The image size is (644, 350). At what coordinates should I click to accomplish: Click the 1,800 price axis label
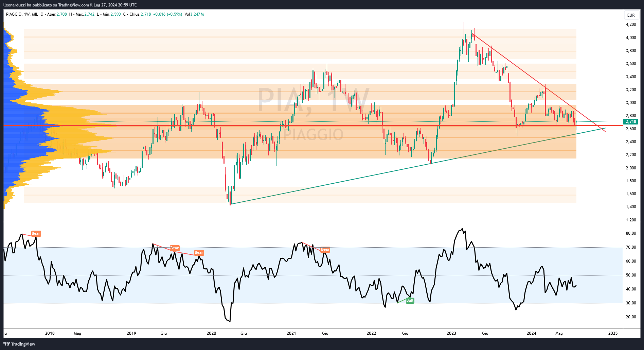click(x=631, y=181)
